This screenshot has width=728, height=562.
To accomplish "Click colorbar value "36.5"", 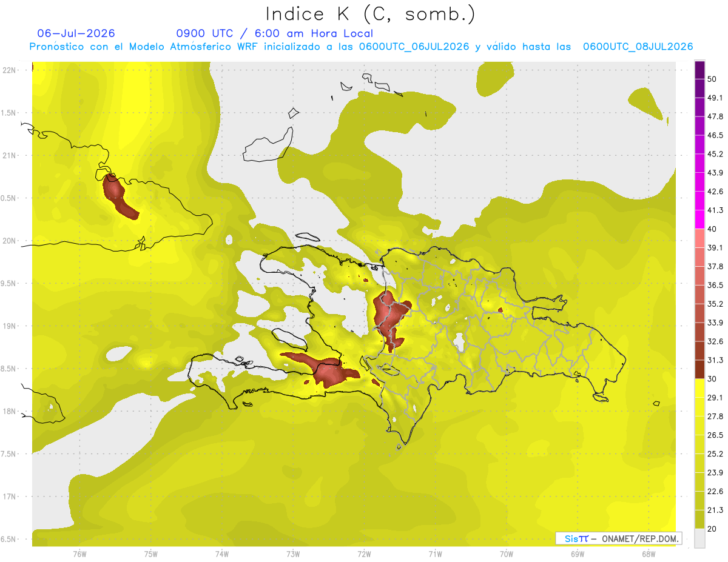I will (x=716, y=285).
